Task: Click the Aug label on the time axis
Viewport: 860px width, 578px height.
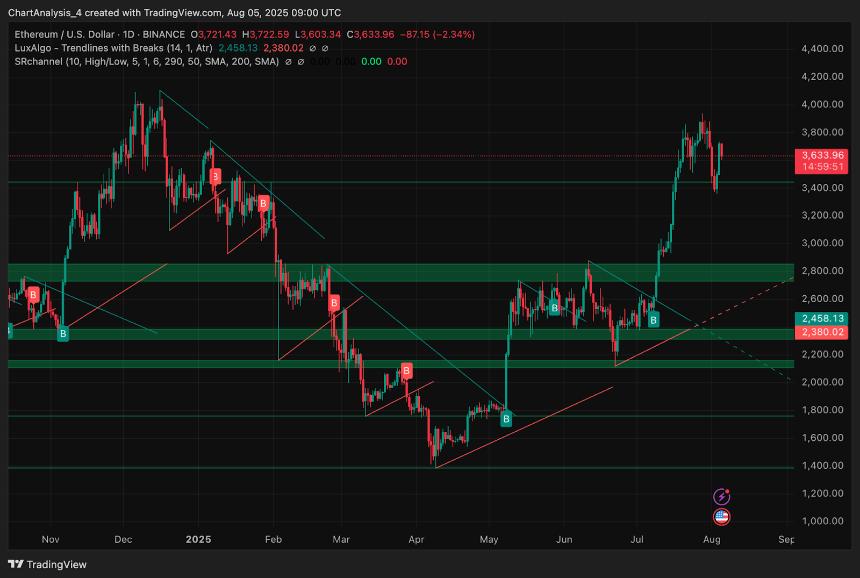Action: pos(713,540)
